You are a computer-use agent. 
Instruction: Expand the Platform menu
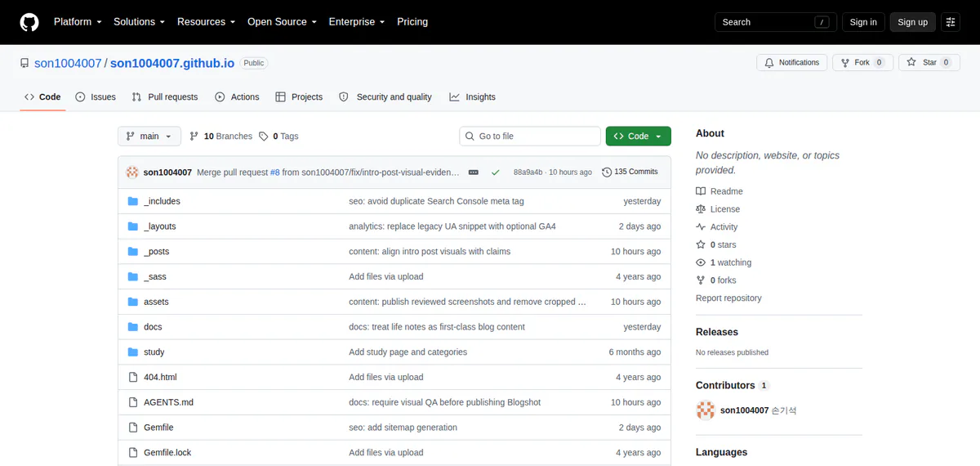pos(78,22)
